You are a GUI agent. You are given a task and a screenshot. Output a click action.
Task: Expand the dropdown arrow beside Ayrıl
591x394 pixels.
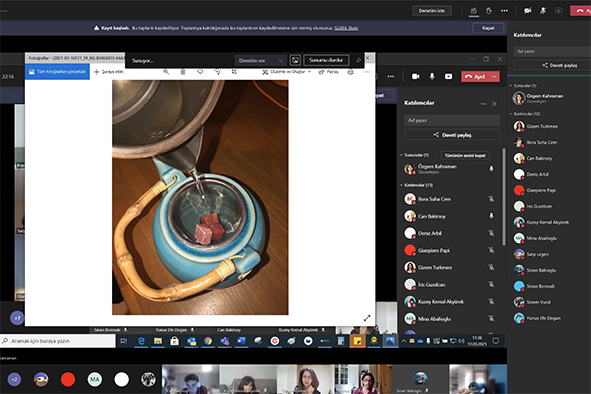point(494,77)
